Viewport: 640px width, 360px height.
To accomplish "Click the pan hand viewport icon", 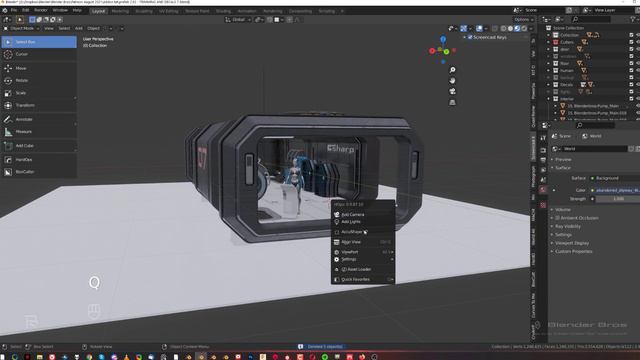I will tap(452, 80).
